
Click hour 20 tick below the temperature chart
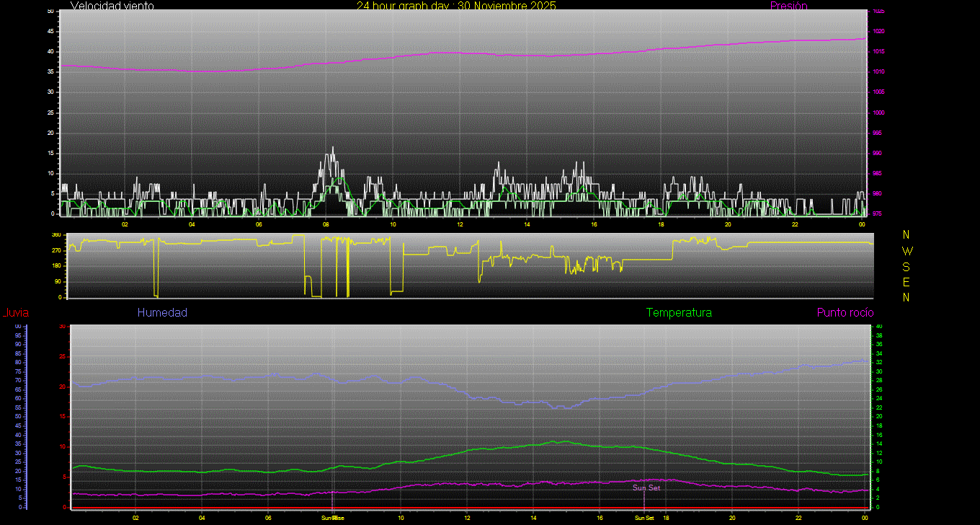coord(732,518)
